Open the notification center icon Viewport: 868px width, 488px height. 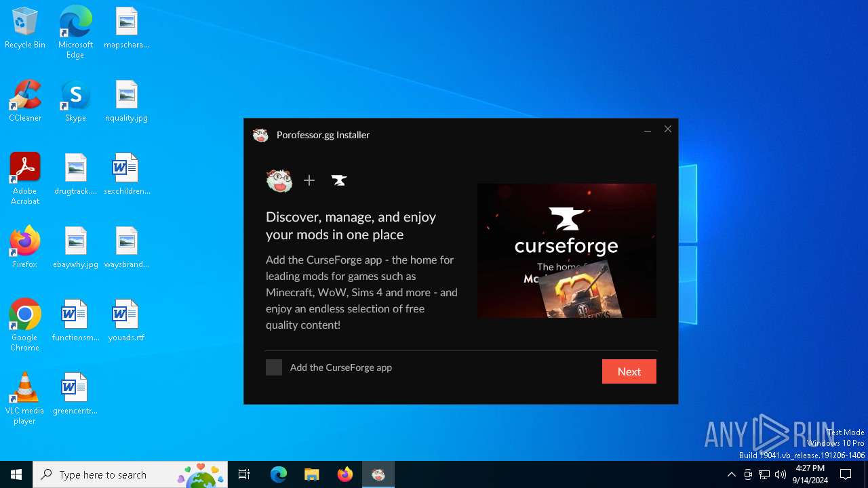click(846, 474)
